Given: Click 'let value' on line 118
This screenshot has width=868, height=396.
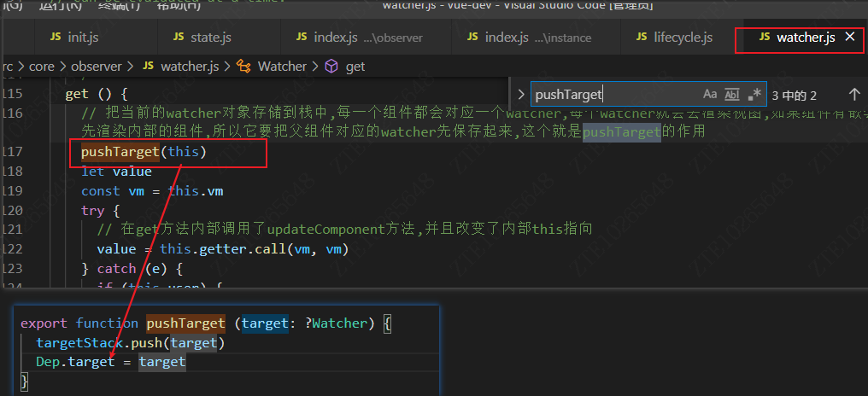Looking at the screenshot, I should point(116,172).
